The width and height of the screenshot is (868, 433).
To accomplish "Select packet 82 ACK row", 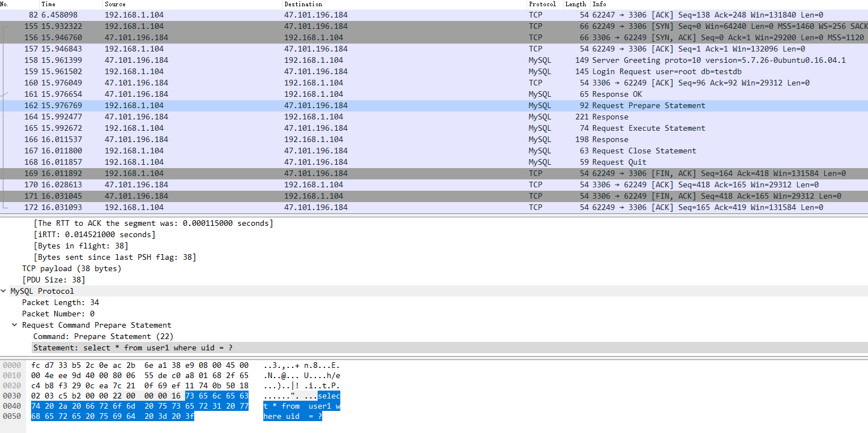I will 434,15.
